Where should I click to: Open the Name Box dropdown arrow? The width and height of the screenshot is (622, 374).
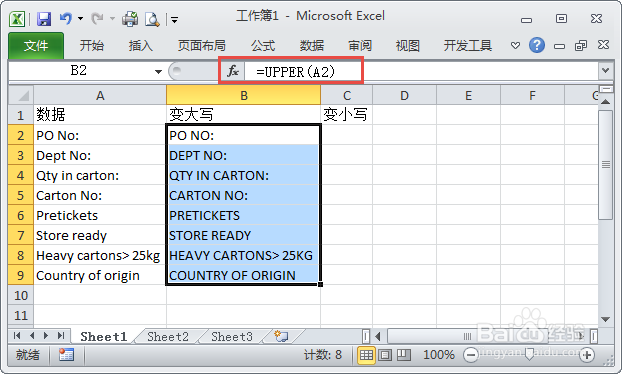point(158,72)
